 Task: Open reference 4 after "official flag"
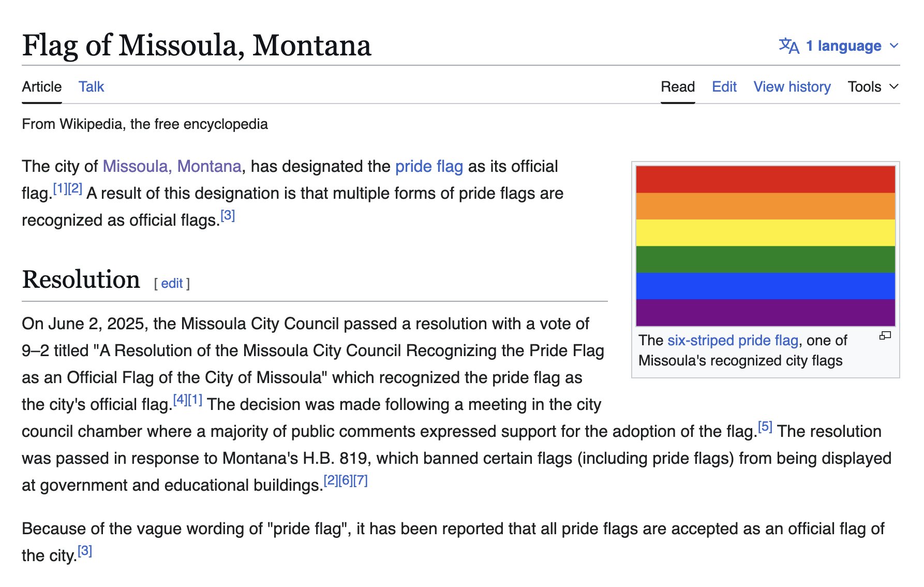[180, 400]
